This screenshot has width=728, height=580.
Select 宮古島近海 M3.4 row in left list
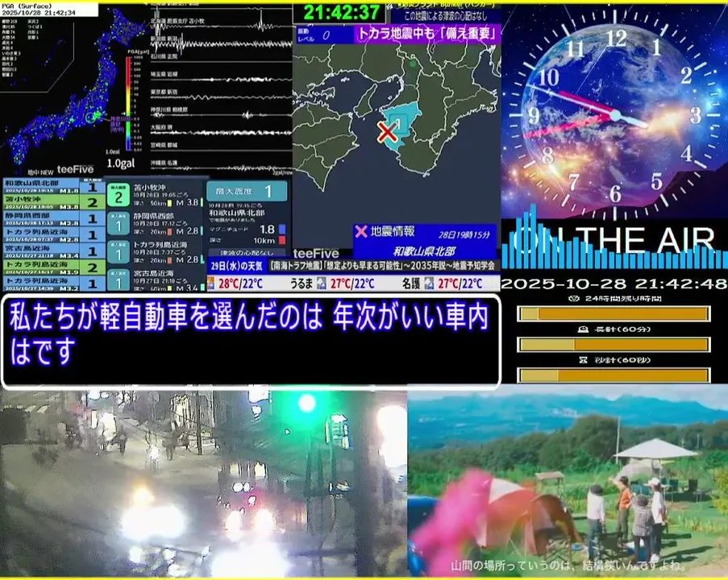[54, 251]
